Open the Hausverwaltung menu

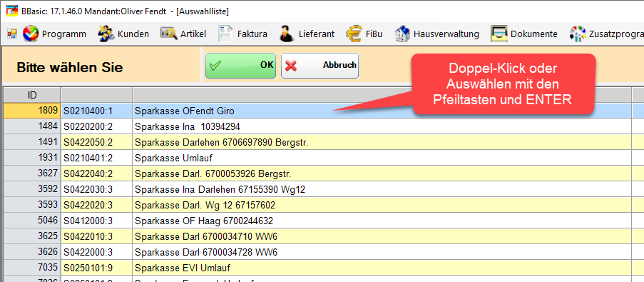click(x=446, y=34)
